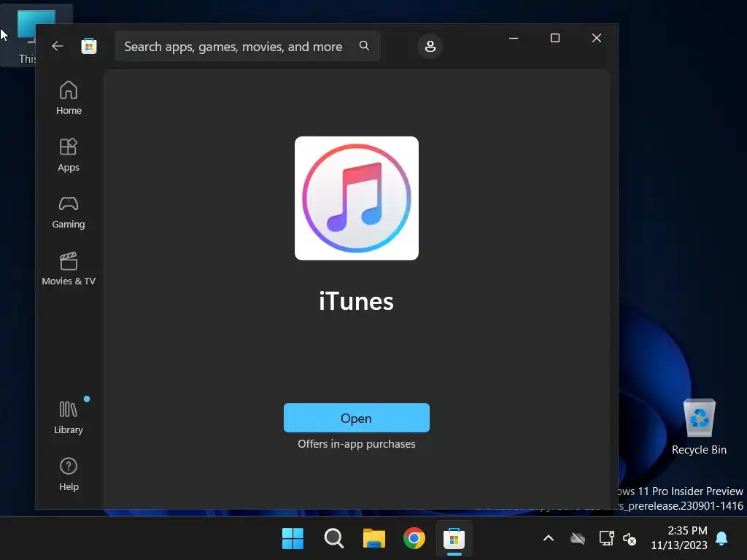This screenshot has width=747, height=560.
Task: Open Help in Store sidebar
Action: point(69,474)
